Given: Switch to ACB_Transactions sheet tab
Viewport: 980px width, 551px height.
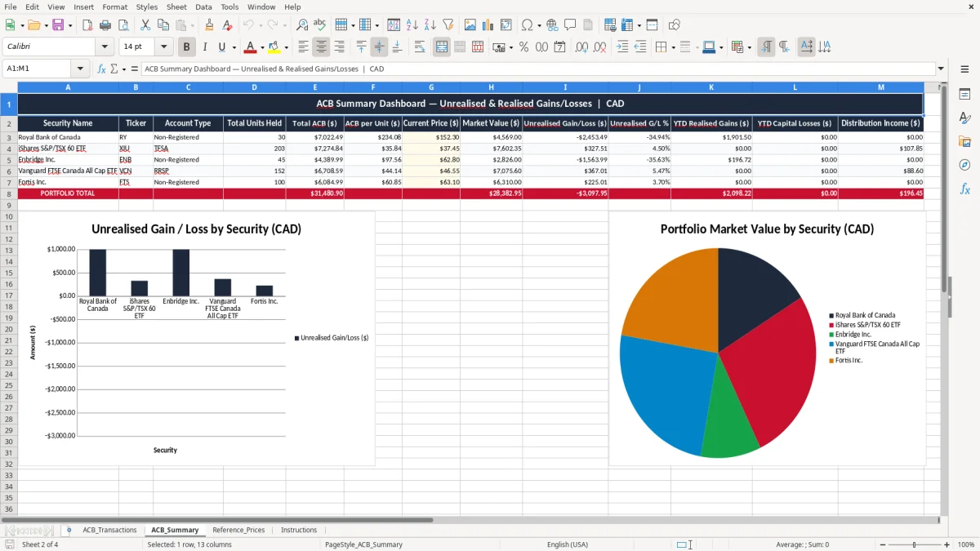Looking at the screenshot, I should pos(109,530).
